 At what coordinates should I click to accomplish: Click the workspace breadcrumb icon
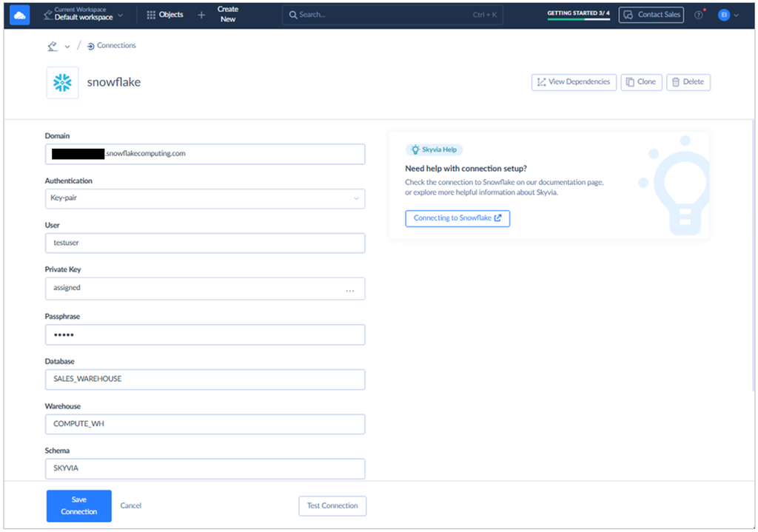click(53, 46)
